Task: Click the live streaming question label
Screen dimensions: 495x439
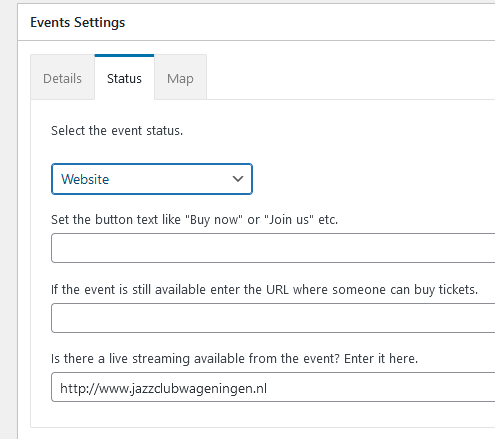Action: point(234,359)
